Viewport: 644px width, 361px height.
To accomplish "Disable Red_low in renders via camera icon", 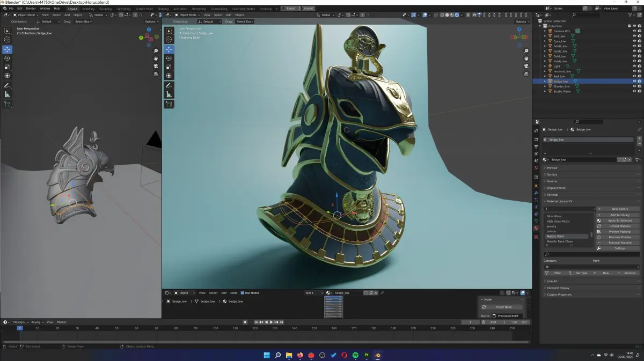I will (639, 76).
